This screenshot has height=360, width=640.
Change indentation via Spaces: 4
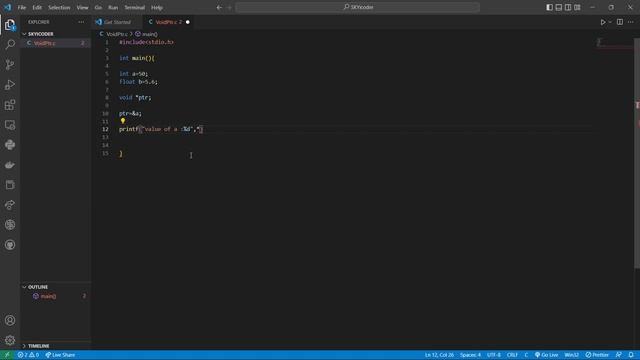click(470, 355)
